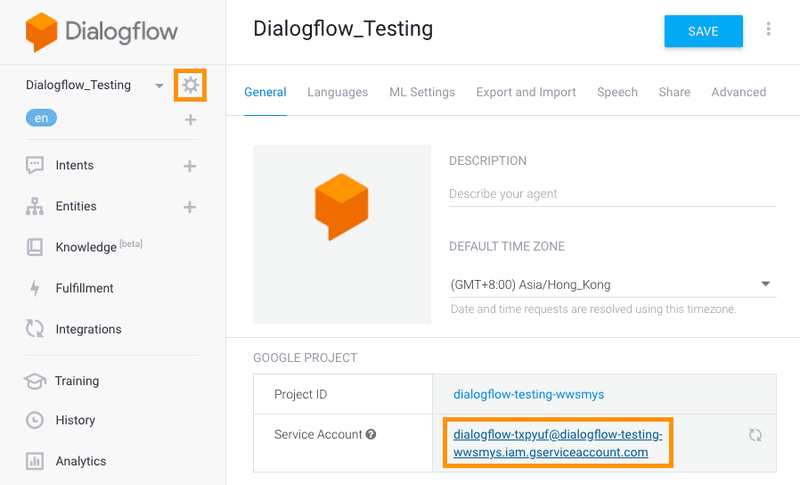800x485 pixels.
Task: Switch to the General tab
Action: click(265, 92)
